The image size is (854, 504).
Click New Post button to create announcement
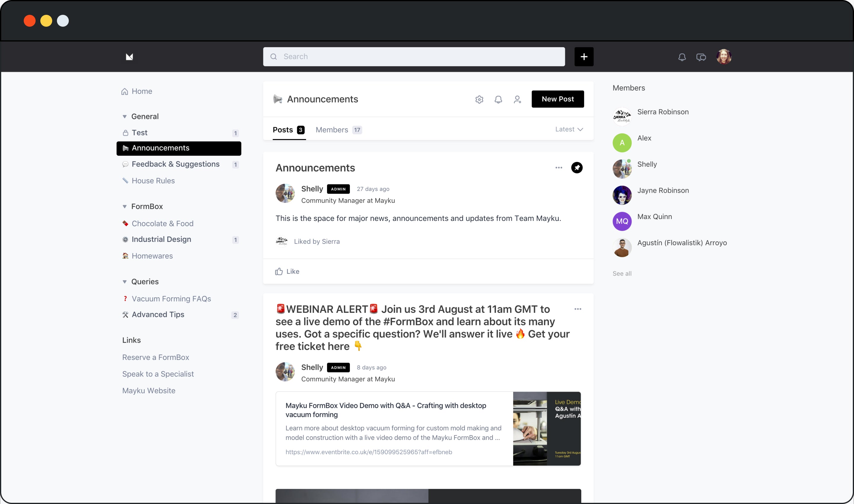(x=557, y=98)
